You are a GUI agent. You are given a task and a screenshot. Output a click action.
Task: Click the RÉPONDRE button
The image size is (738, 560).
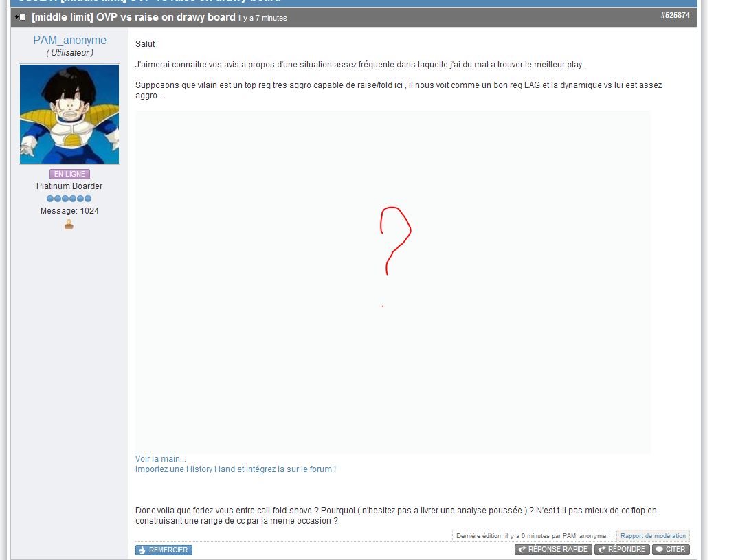(x=622, y=549)
